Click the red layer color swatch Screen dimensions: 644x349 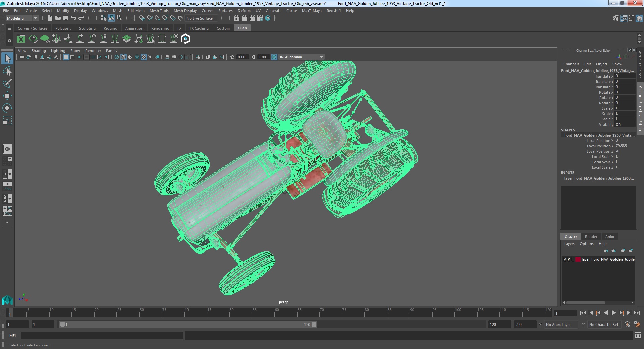click(578, 259)
